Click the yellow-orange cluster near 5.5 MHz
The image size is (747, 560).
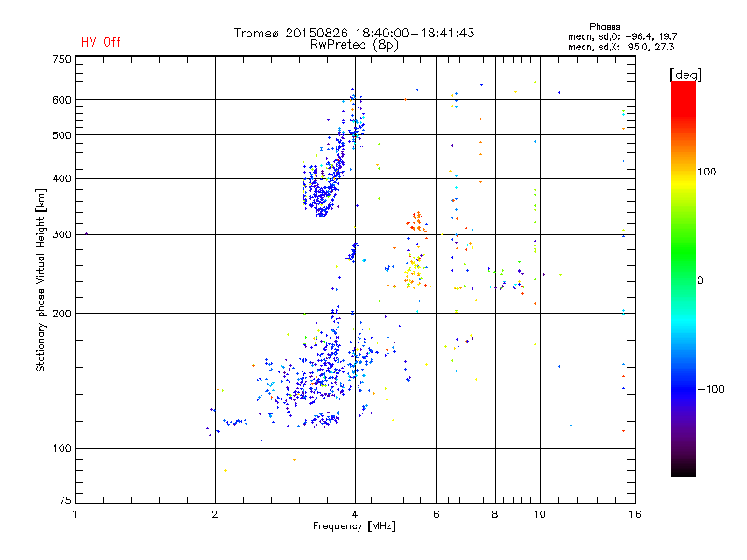(414, 273)
